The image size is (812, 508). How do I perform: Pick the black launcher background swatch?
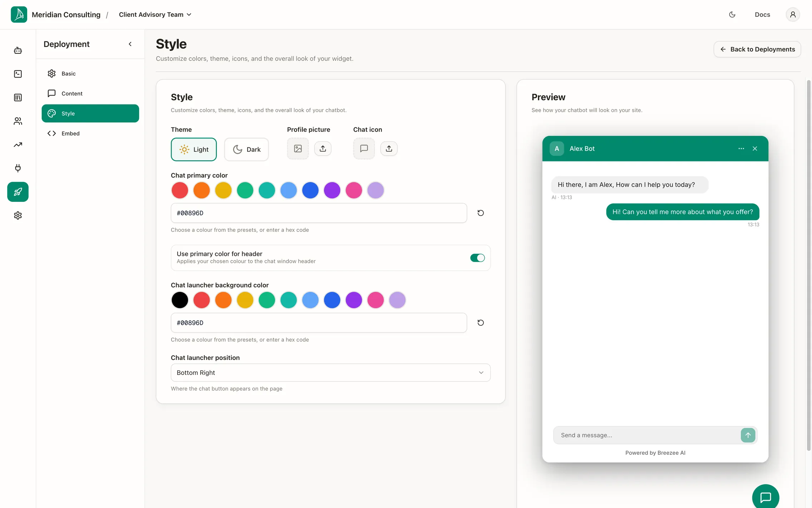coord(180,300)
